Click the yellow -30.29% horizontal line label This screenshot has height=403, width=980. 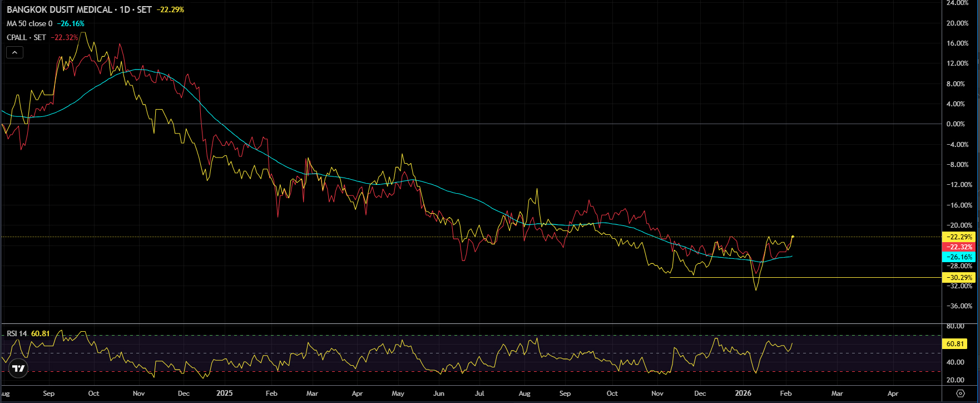click(x=959, y=277)
